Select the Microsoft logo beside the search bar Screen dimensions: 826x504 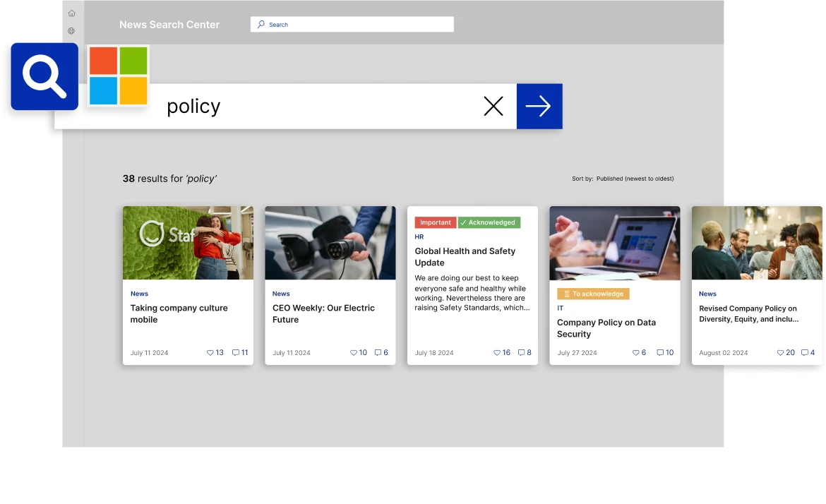point(117,76)
